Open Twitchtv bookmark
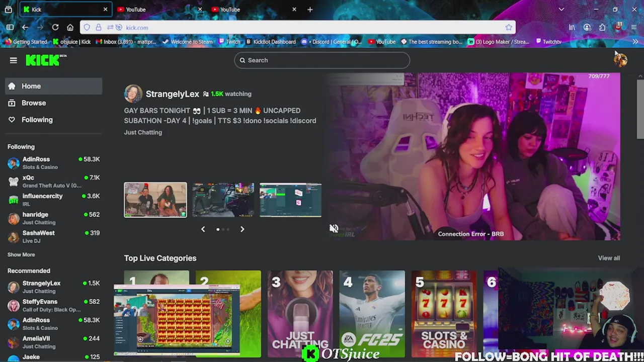644x362 pixels. coord(549,42)
